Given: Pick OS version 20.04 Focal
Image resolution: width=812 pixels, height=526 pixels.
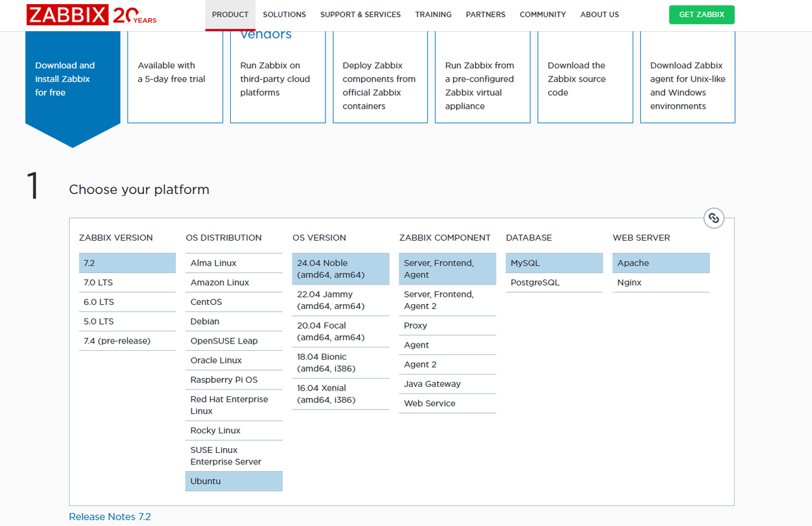Looking at the screenshot, I should click(x=341, y=331).
